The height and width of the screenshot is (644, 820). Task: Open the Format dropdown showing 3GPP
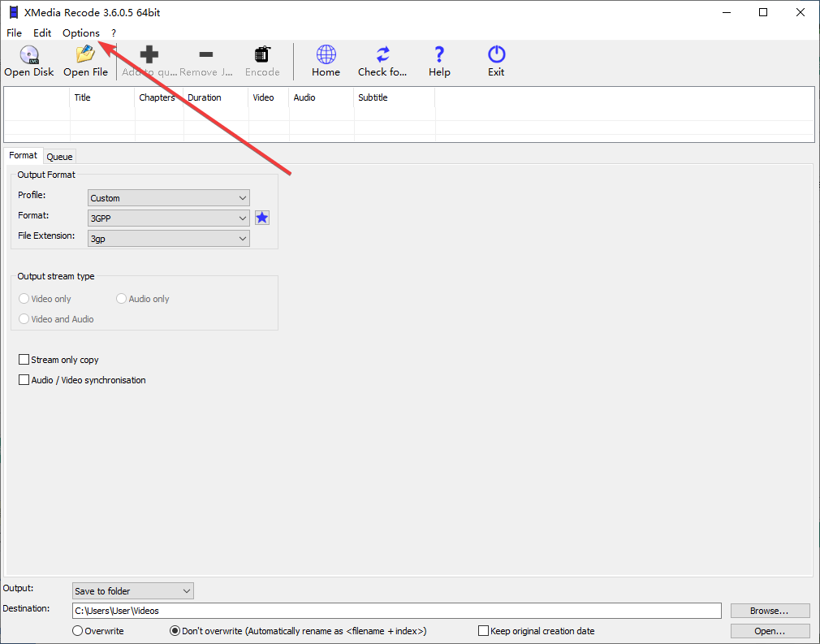[x=168, y=218]
